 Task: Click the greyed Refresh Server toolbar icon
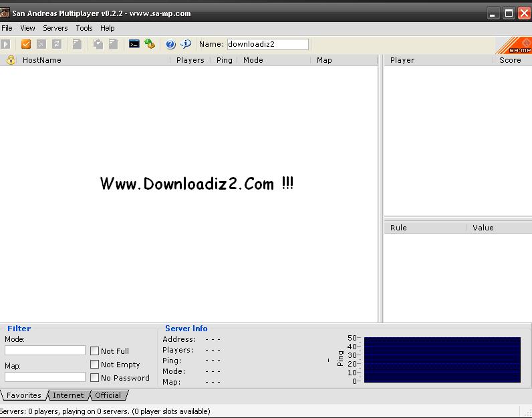tap(57, 44)
